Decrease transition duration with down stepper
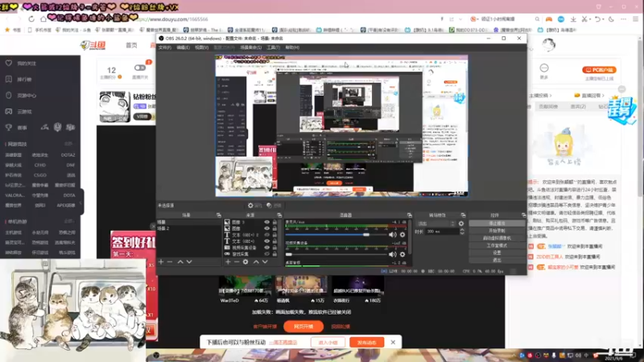 pyautogui.click(x=462, y=233)
